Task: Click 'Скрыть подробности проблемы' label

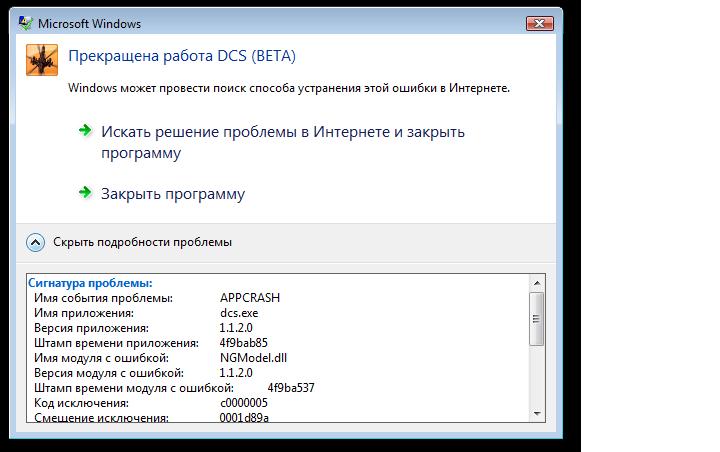Action: point(142,242)
